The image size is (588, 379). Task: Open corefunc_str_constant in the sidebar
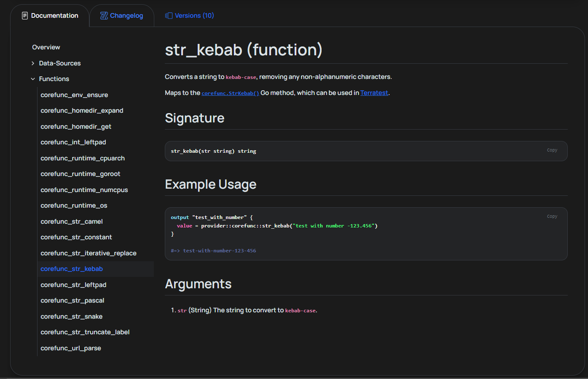[76, 237]
